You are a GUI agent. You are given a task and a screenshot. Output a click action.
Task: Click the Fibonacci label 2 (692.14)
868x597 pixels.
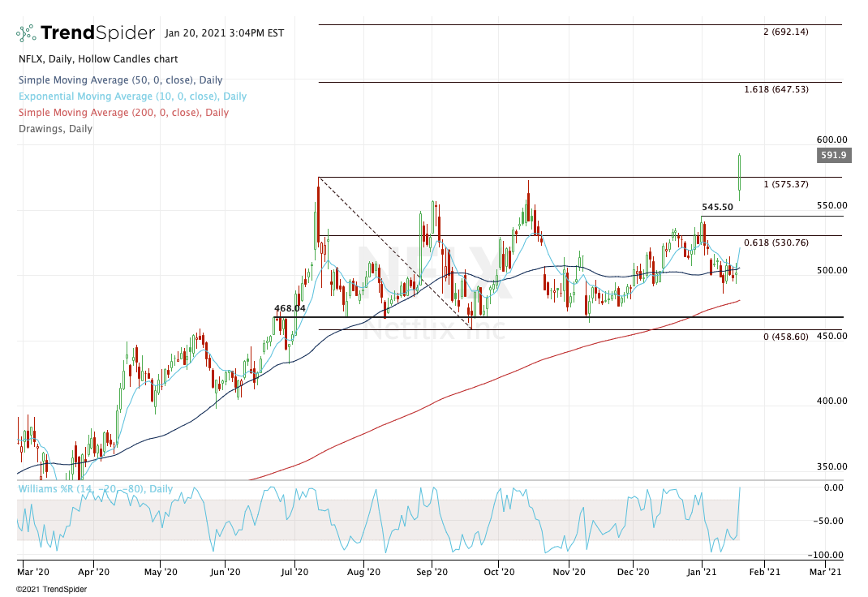(785, 32)
